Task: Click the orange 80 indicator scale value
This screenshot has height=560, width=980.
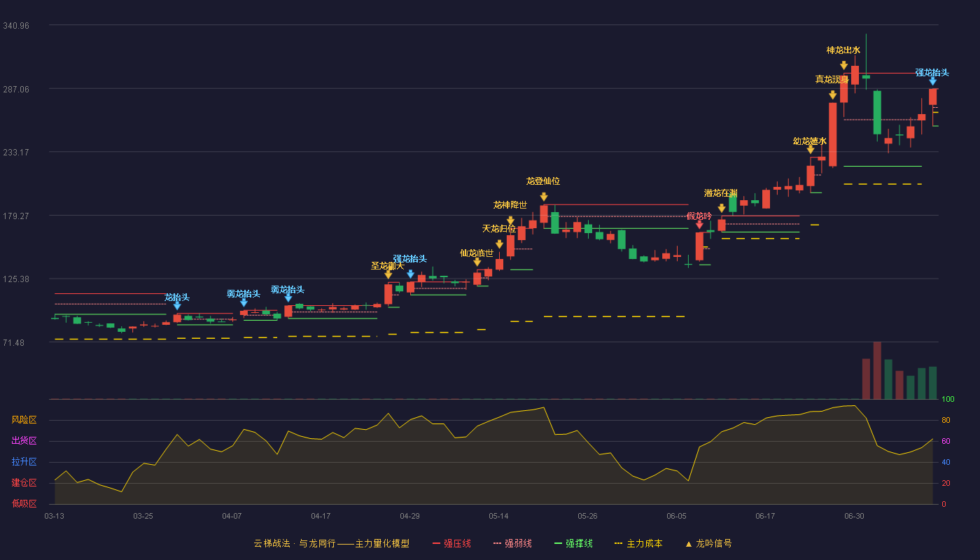Action: 946,420
